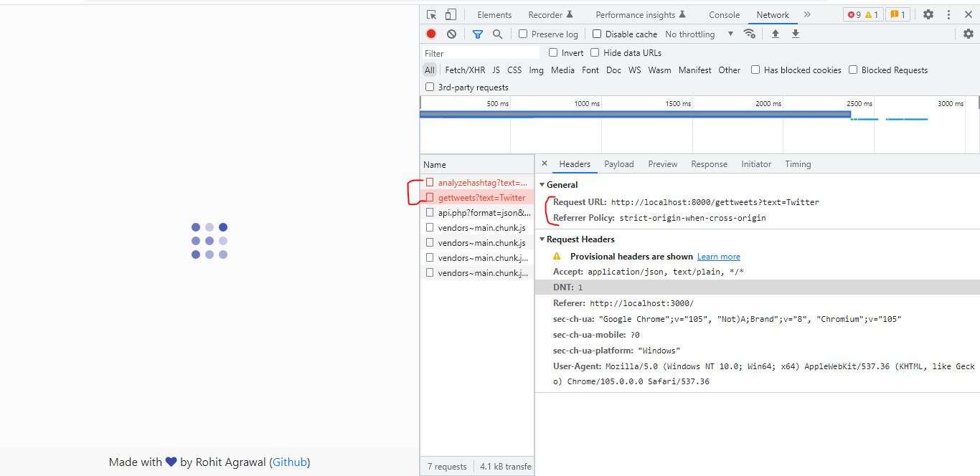Import HAR file upload arrow icon
Image resolution: width=980 pixels, height=476 pixels.
pos(776,34)
